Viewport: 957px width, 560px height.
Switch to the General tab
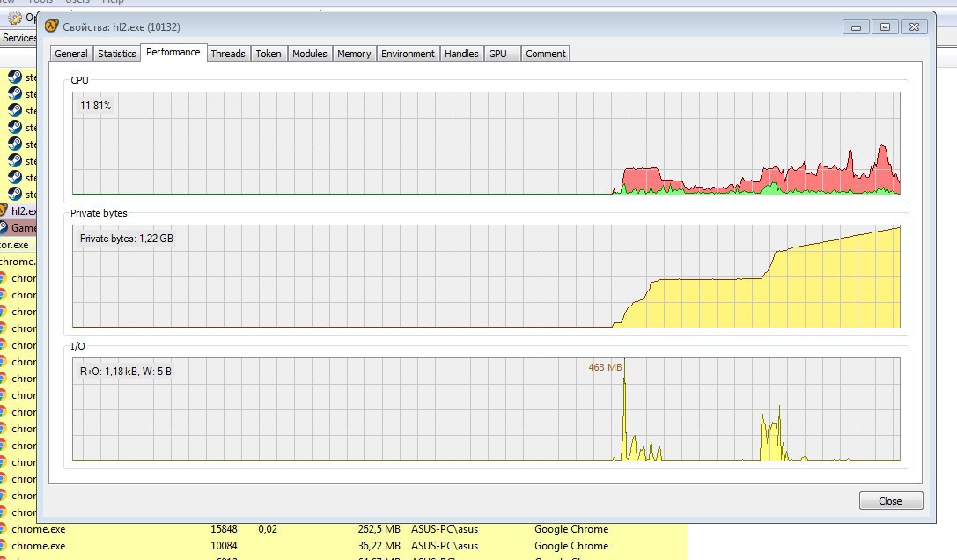click(x=71, y=54)
